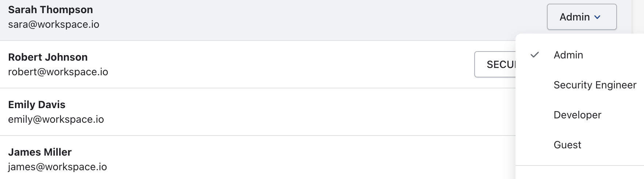Select Admin from the role menu
644x179 pixels.
pos(568,55)
